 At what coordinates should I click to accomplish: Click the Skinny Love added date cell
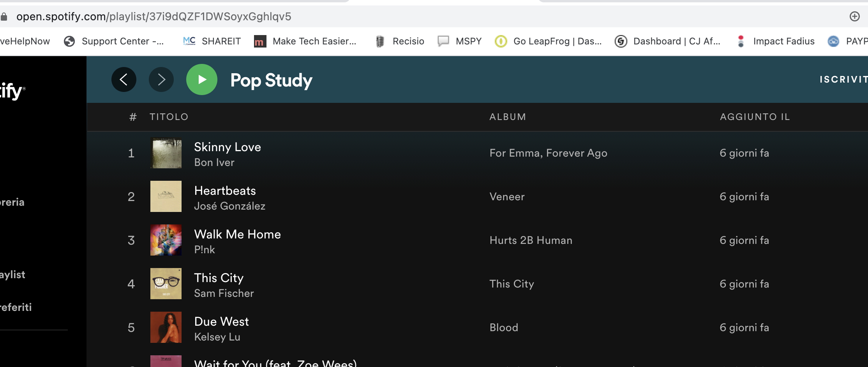click(744, 153)
